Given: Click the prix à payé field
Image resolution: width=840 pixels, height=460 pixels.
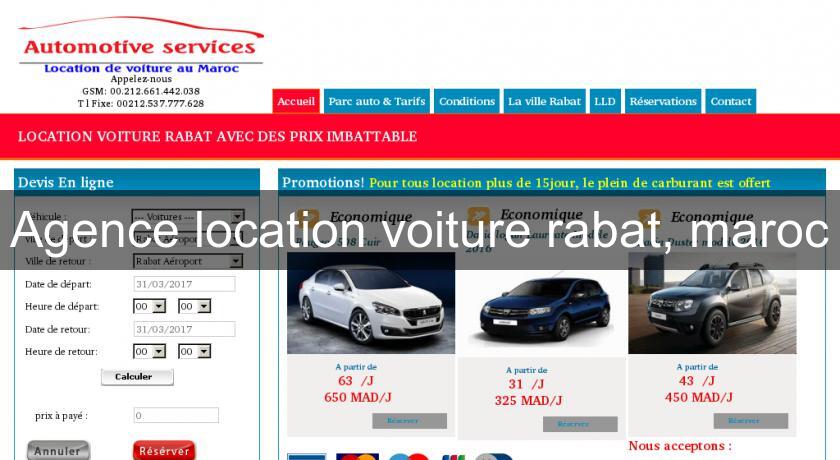Looking at the screenshot, I should tap(176, 415).
